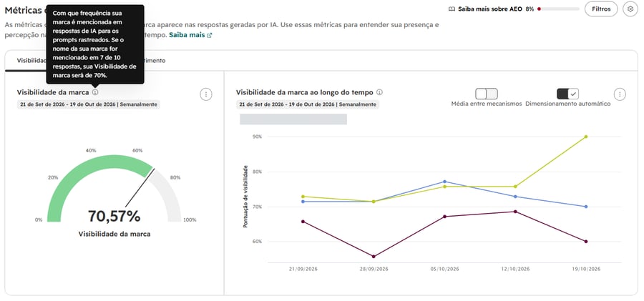Click the maroon data point at 28/09/2026

point(374,257)
